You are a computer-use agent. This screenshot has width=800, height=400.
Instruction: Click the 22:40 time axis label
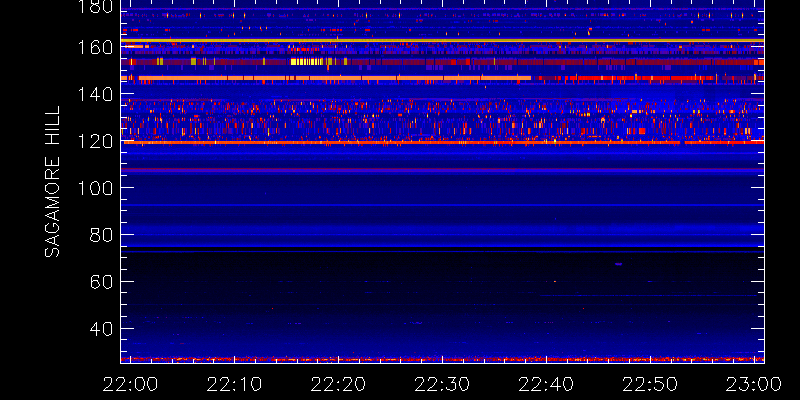pyautogui.click(x=546, y=384)
